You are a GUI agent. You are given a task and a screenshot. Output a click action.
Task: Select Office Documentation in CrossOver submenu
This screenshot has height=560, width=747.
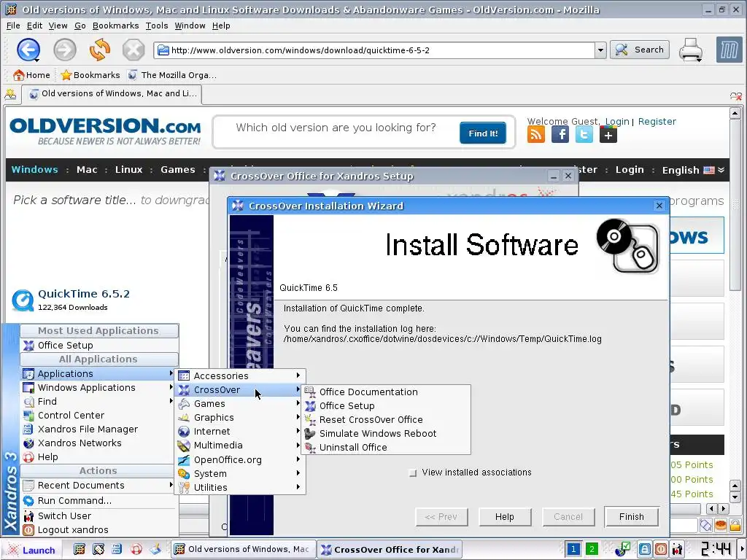tap(387, 392)
